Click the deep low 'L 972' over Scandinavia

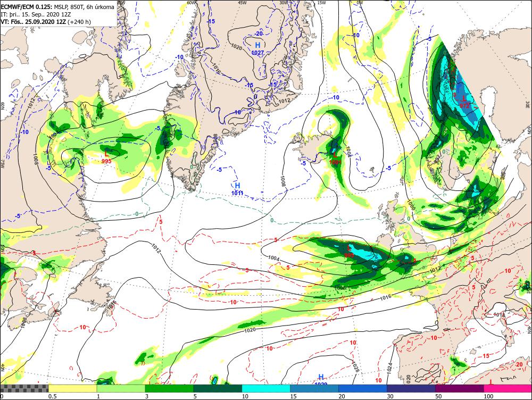point(464,102)
